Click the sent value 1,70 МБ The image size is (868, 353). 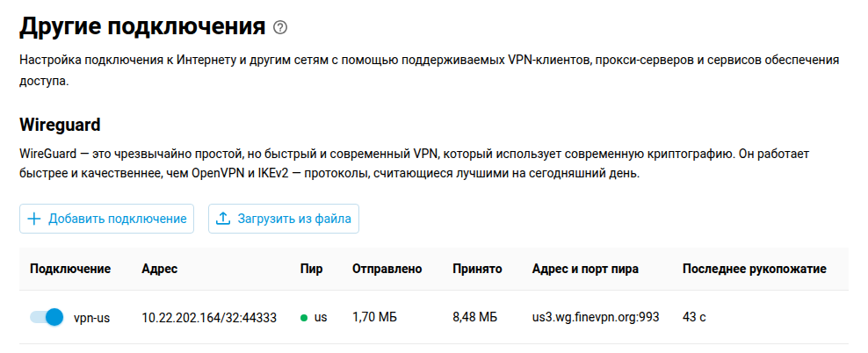point(375,318)
